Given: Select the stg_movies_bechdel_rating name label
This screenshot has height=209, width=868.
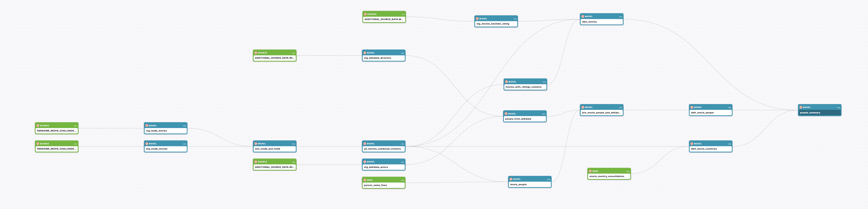Looking at the screenshot, I should [x=493, y=24].
